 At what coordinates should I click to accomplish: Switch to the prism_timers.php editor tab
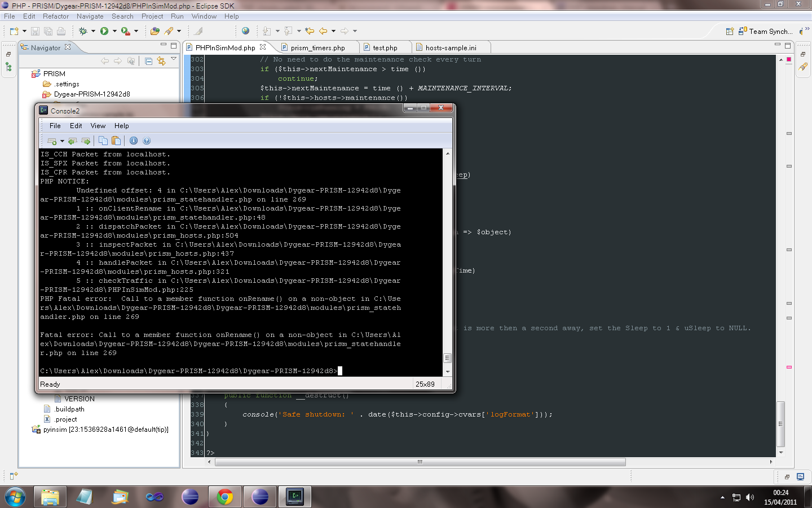click(x=317, y=48)
